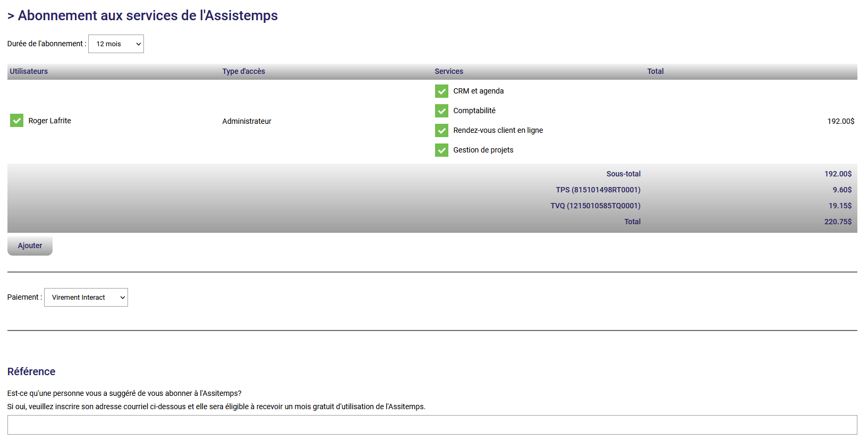This screenshot has width=868, height=440.
Task: Toggle the Gestion de projets checkbox
Action: point(441,150)
